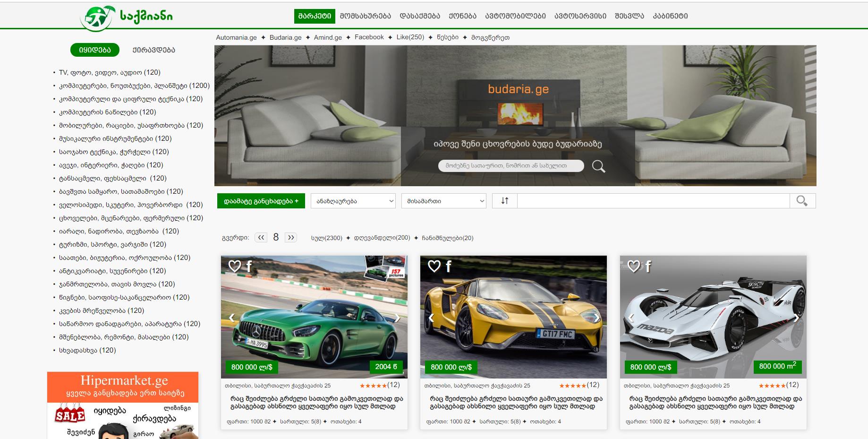868x439 pixels.
Task: Share the green Mercedes listing on Facebook
Action: pyautogui.click(x=249, y=267)
